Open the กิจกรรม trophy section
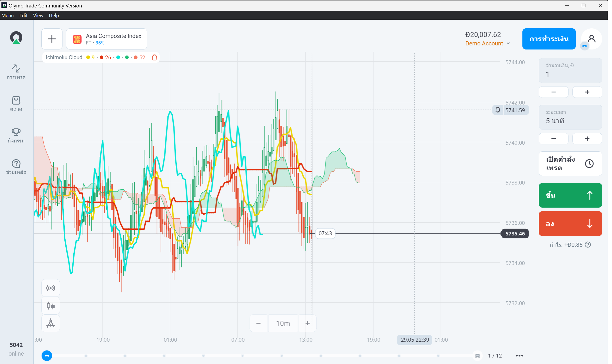Image resolution: width=612 pixels, height=364 pixels. click(16, 136)
